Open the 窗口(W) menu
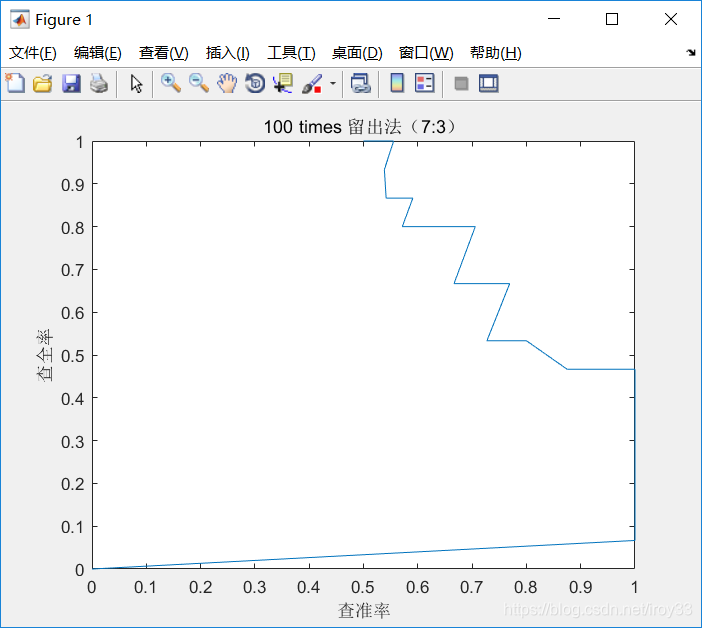The image size is (702, 628). pyautogui.click(x=426, y=53)
